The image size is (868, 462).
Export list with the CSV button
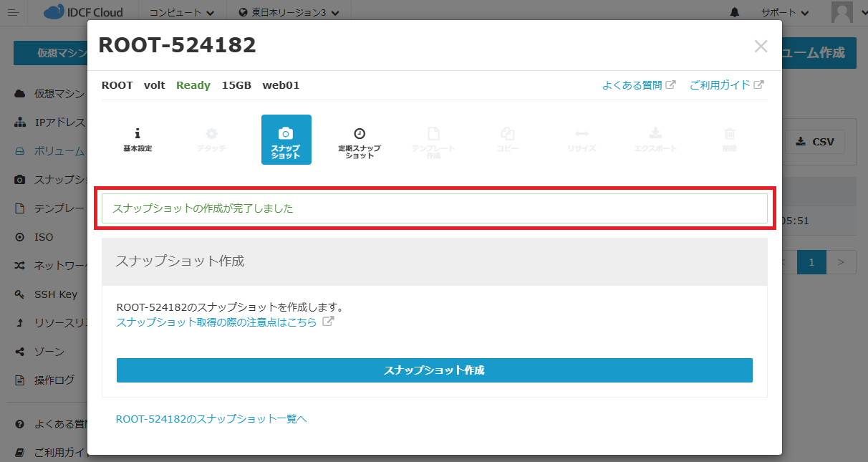[815, 142]
